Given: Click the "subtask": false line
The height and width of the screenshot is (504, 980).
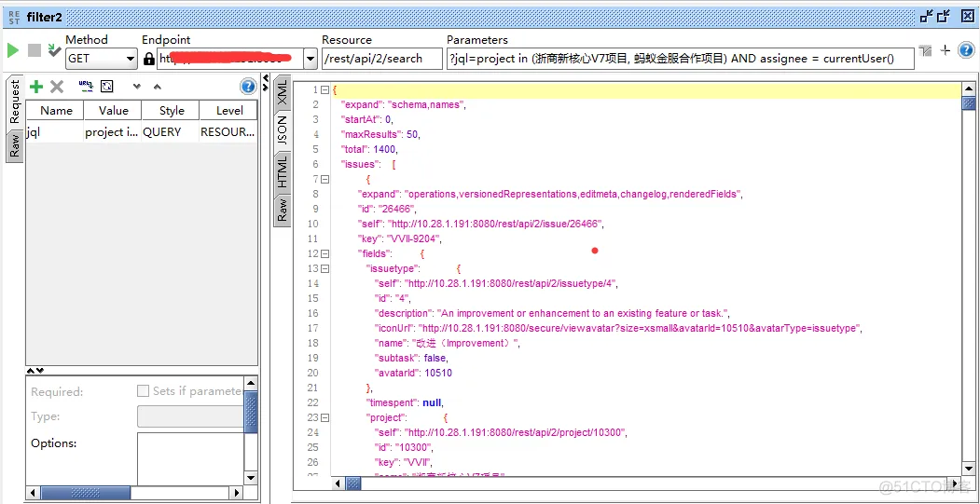Looking at the screenshot, I should pos(412,358).
